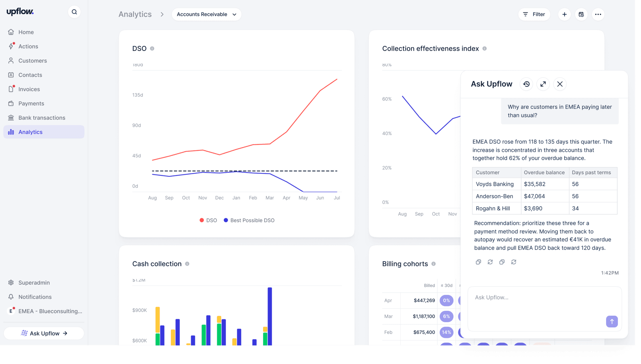Click the search magnifier icon

point(74,12)
